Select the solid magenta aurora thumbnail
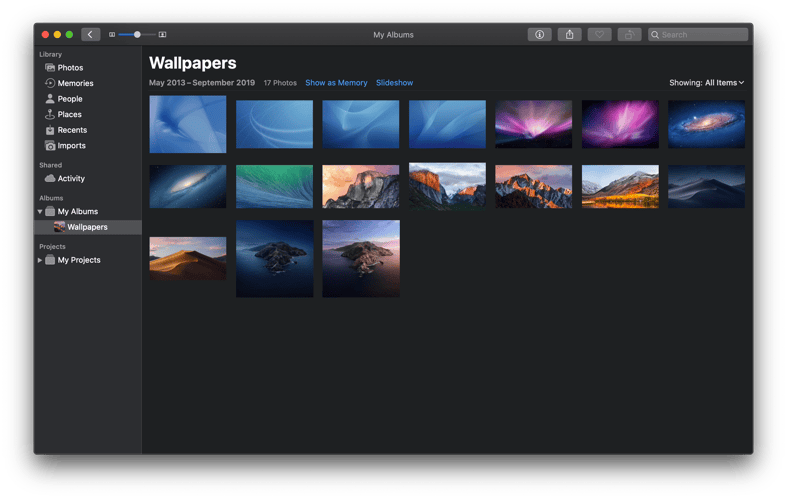Viewport: 787px width, 499px height. [620, 124]
